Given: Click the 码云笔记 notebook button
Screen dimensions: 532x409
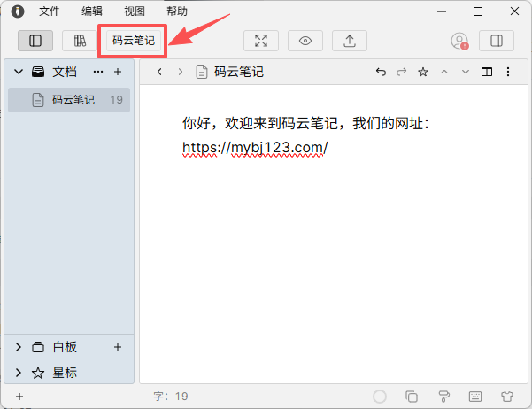Looking at the screenshot, I should 133,41.
